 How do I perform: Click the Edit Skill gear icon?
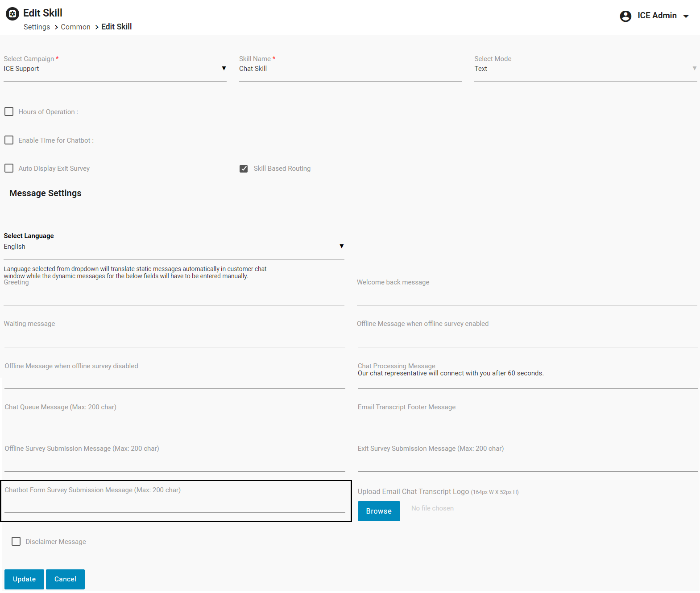point(12,14)
